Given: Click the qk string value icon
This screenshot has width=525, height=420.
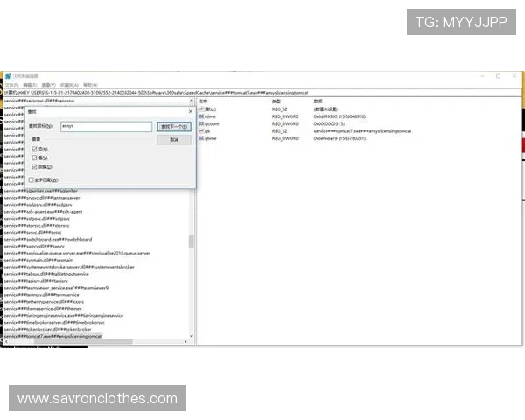Looking at the screenshot, I should click(x=201, y=130).
